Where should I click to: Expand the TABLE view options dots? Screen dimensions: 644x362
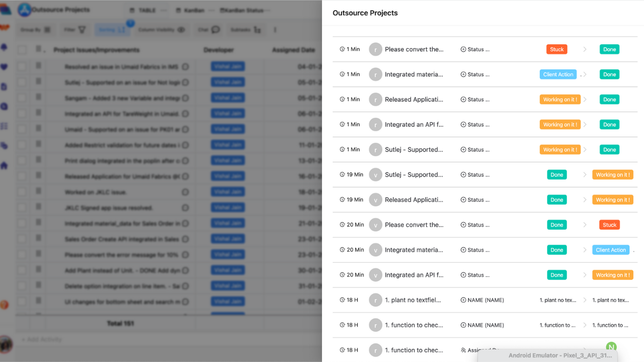point(164,10)
